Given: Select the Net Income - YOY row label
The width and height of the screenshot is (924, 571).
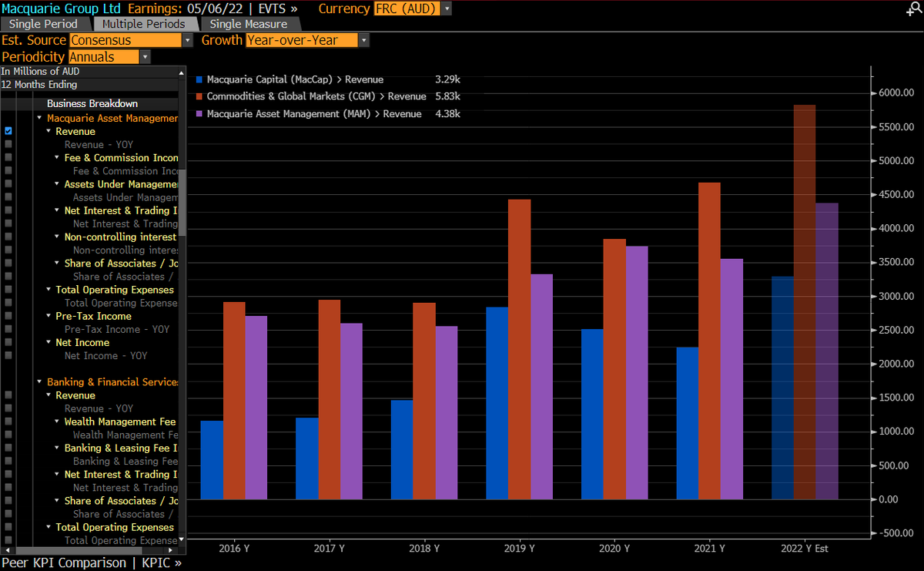Looking at the screenshot, I should click(x=105, y=355).
